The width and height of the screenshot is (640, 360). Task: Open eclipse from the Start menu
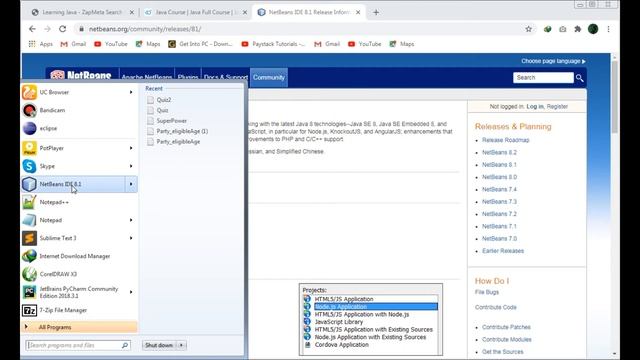tap(80, 128)
